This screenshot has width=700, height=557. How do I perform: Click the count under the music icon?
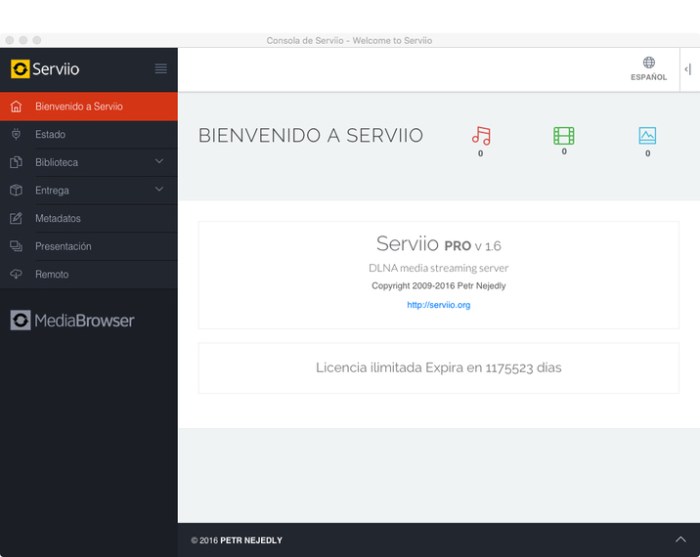(x=480, y=154)
